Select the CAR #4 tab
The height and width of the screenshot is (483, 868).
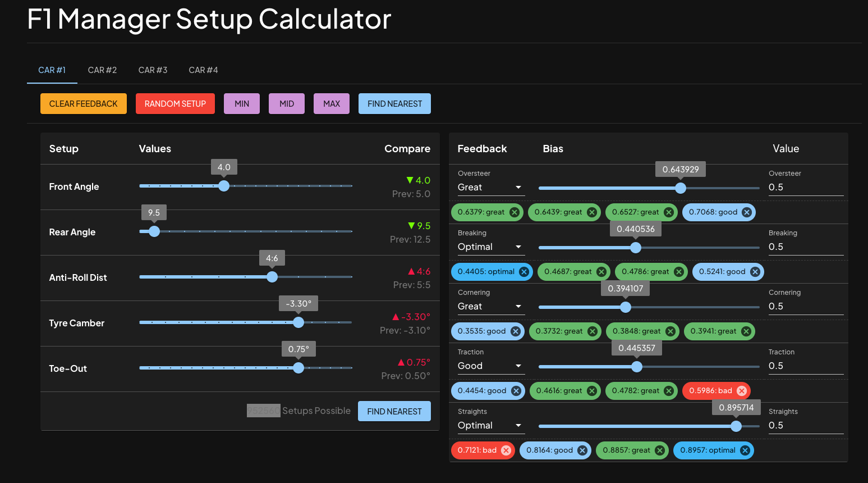[x=203, y=70]
